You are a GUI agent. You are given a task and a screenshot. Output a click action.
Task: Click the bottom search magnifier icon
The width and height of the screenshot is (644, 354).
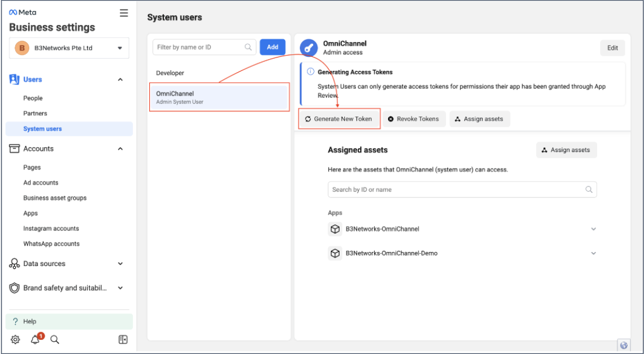[x=54, y=339]
